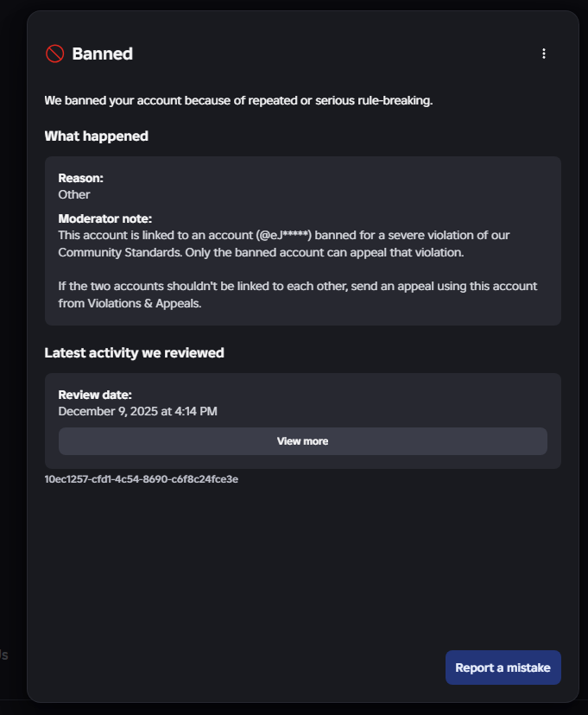The width and height of the screenshot is (588, 715).
Task: Click partially hidden text behind the dialog's left edge
Action: pos(4,655)
